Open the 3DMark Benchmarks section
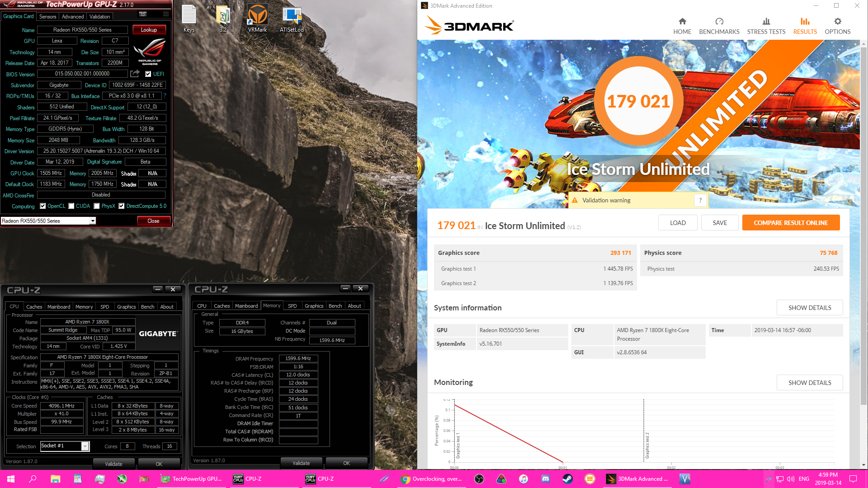 point(719,26)
